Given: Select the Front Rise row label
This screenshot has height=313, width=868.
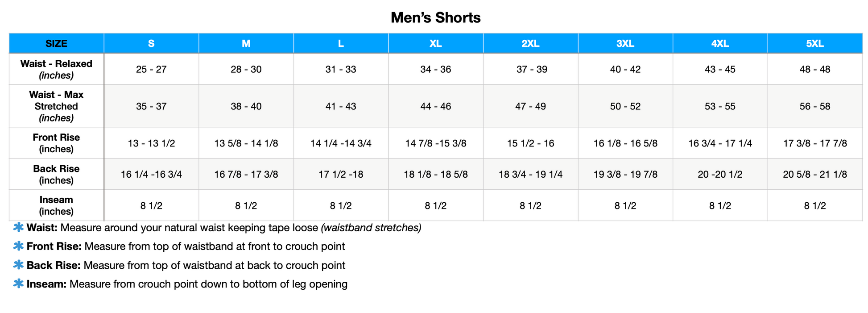Looking at the screenshot, I should tap(56, 143).
